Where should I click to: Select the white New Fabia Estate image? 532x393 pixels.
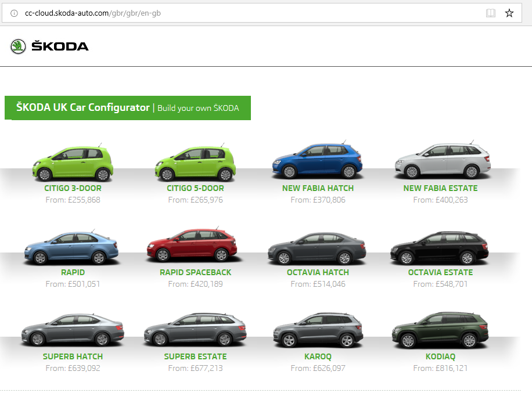443,160
